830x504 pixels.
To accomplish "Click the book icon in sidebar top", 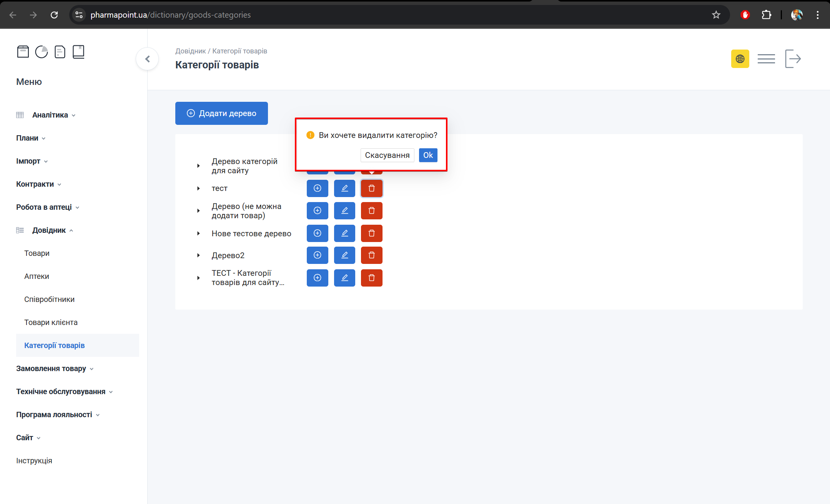I will (78, 51).
